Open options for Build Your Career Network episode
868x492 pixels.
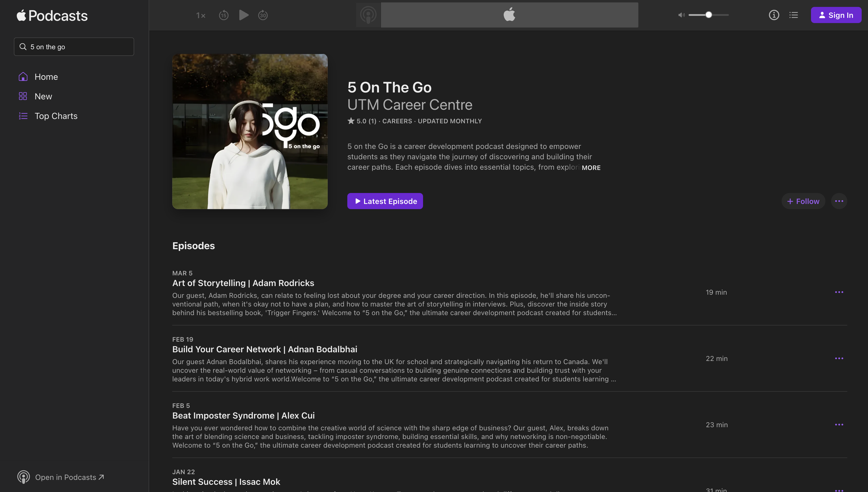(839, 359)
